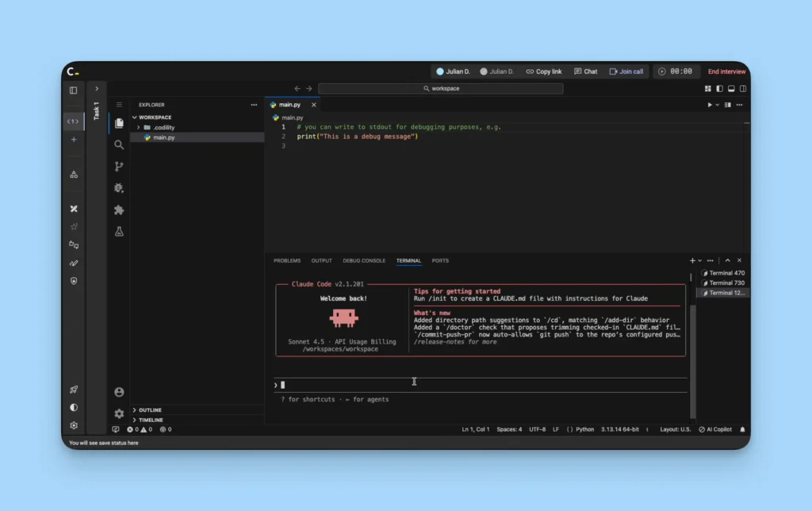Viewport: 812px width, 511px height.
Task: Switch to the main.py editor tab
Action: 289,105
